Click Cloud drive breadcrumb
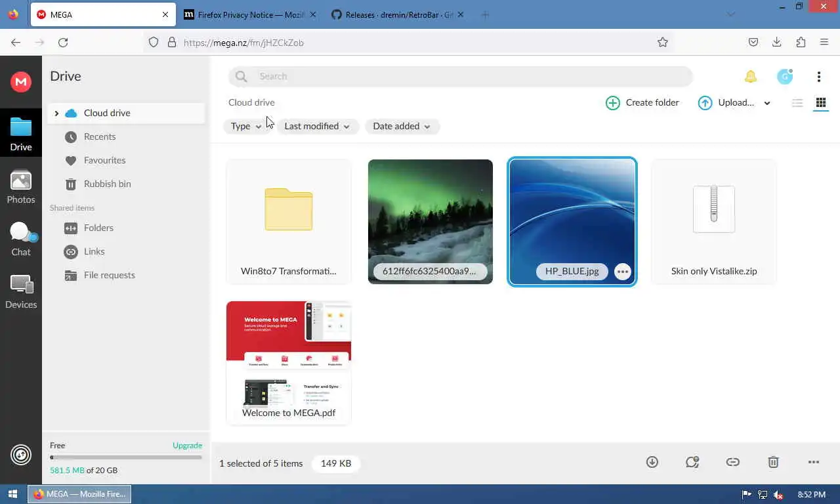The height and width of the screenshot is (504, 840). tap(251, 102)
